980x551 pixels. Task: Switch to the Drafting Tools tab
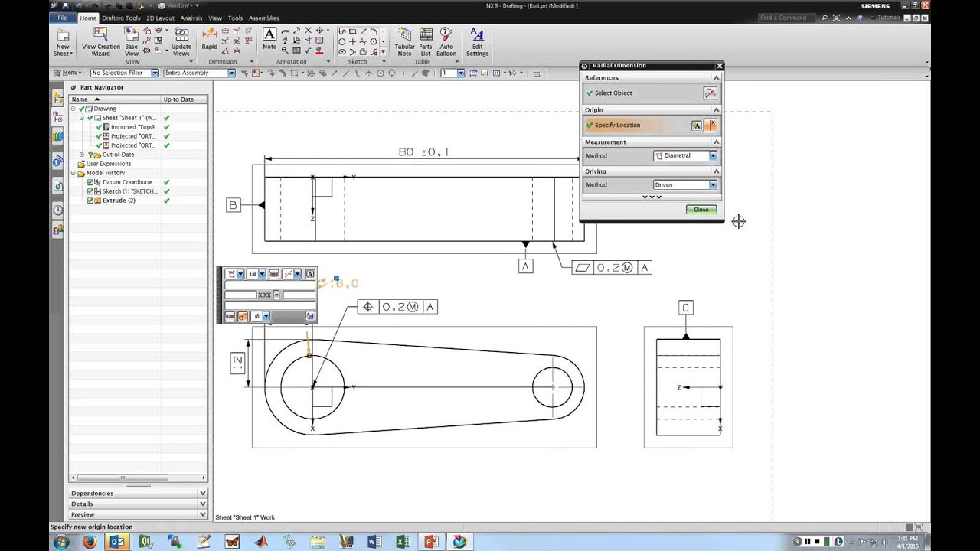point(121,18)
